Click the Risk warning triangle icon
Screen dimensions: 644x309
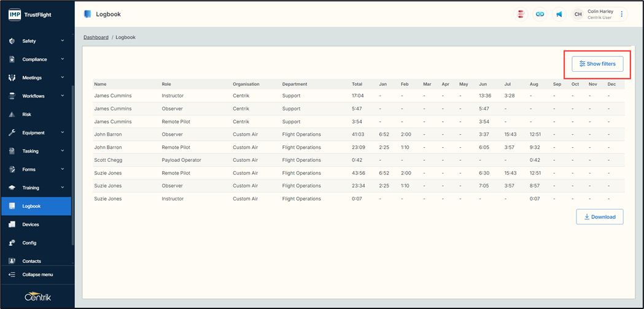[x=12, y=115]
